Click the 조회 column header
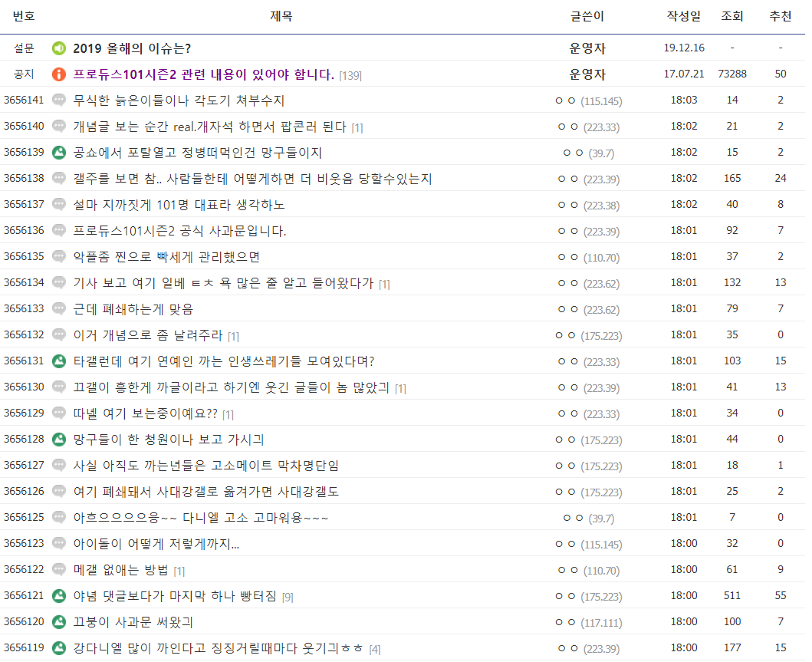This screenshot has height=662, width=812. [x=731, y=16]
